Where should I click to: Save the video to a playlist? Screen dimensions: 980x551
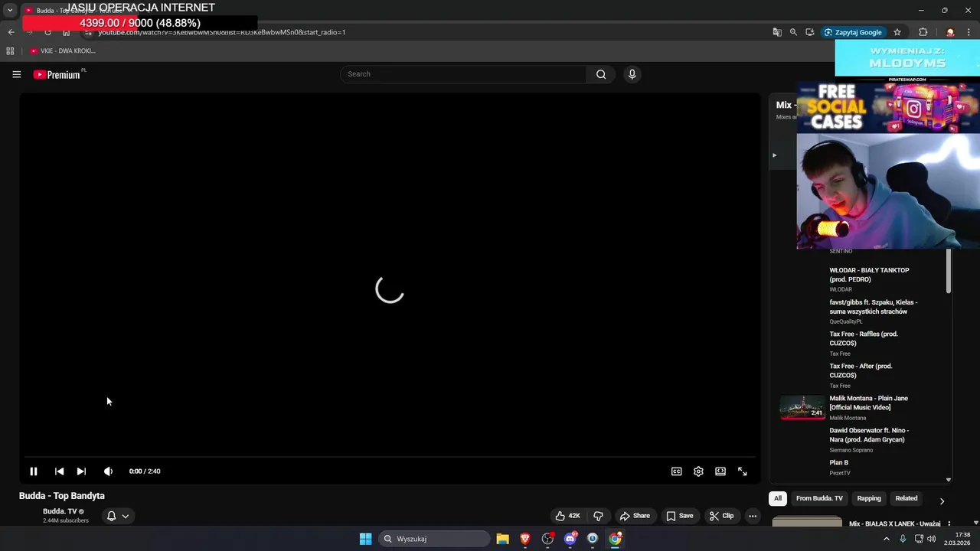pyautogui.click(x=680, y=516)
